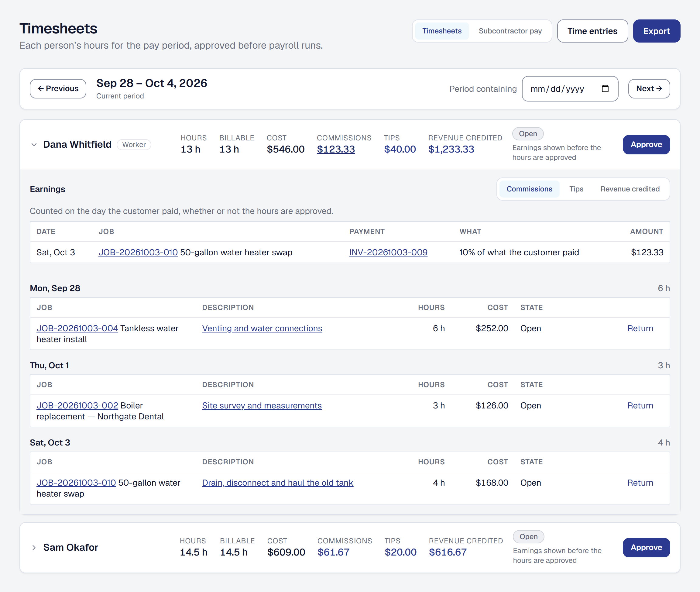Expand Sam Okafor's timesheet chevron
The height and width of the screenshot is (592, 700).
[x=34, y=548]
